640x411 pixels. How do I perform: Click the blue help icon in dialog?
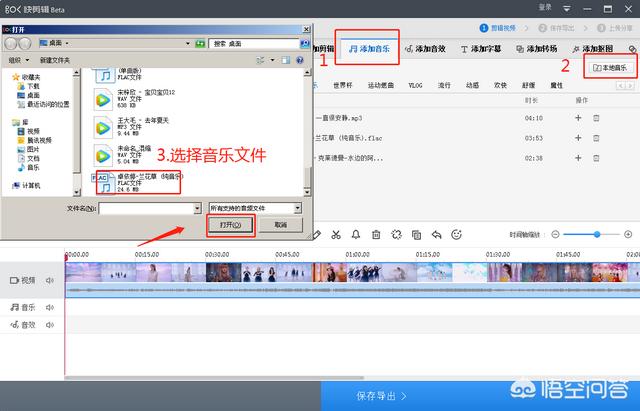pos(300,60)
